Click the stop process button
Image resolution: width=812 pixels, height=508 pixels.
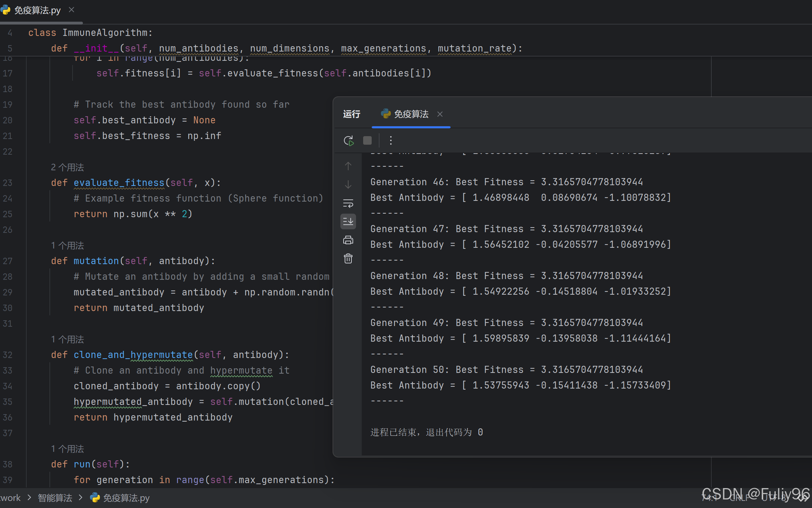367,140
